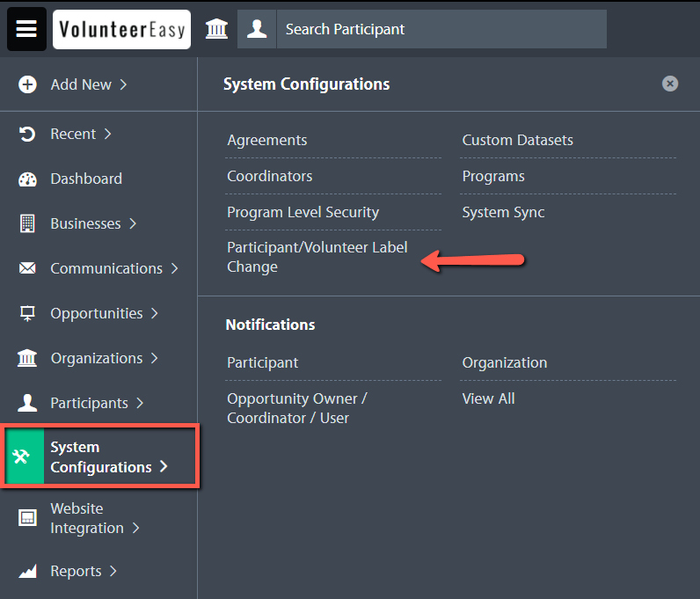Expand the Opportunities menu chevron
The width and height of the screenshot is (700, 599).
coord(154,313)
